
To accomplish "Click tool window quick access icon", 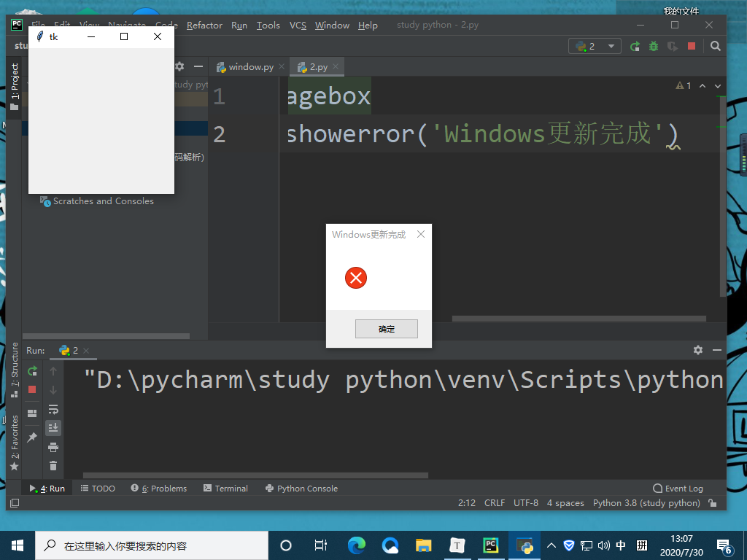I will coord(15,503).
